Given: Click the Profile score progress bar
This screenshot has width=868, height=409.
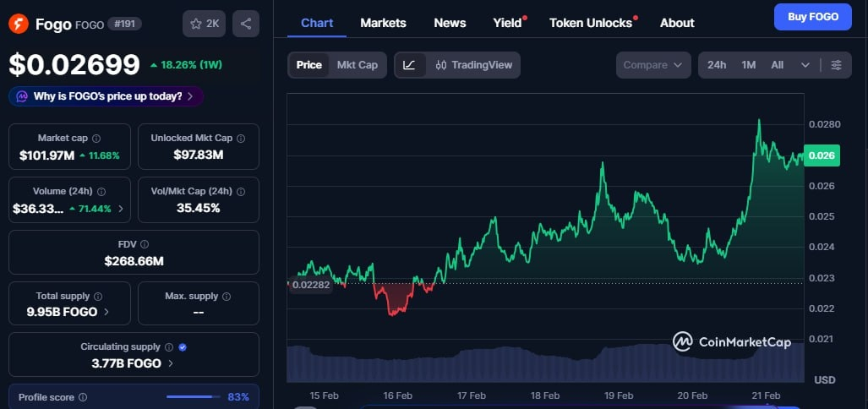Looking at the screenshot, I should coord(194,396).
